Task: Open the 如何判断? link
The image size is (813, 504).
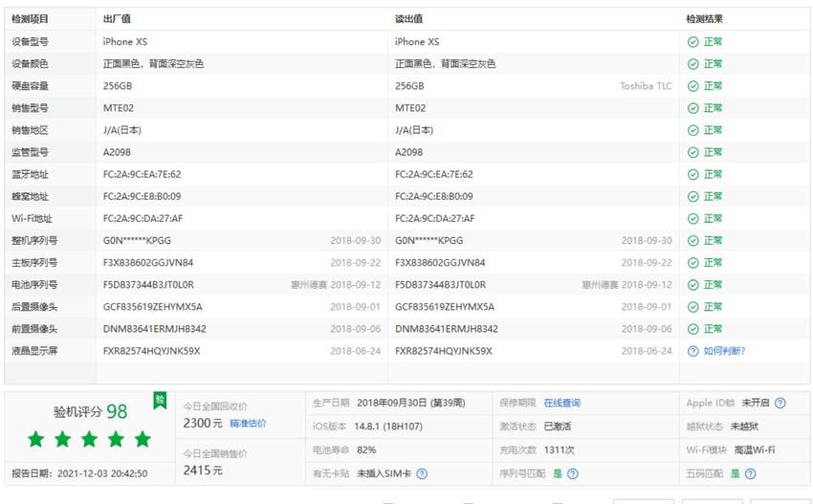Action: pos(724,351)
